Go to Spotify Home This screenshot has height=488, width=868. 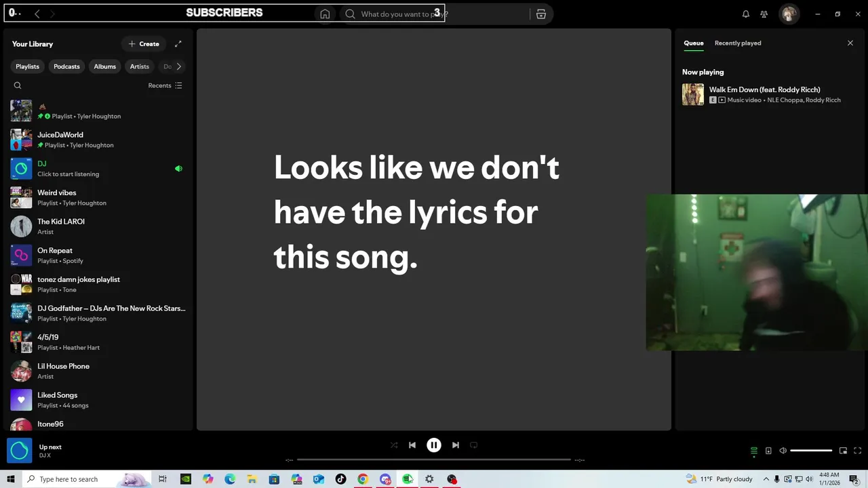click(325, 14)
